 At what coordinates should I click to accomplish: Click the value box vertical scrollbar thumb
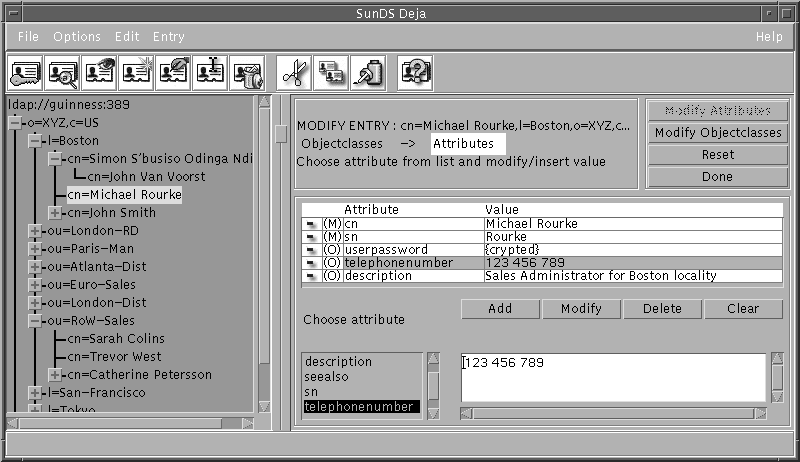point(777,377)
